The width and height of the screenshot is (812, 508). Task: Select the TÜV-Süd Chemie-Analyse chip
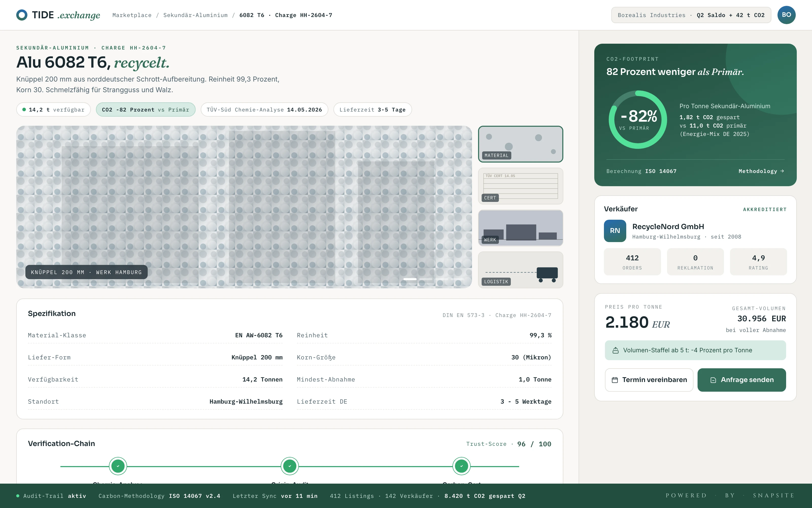[264, 109]
